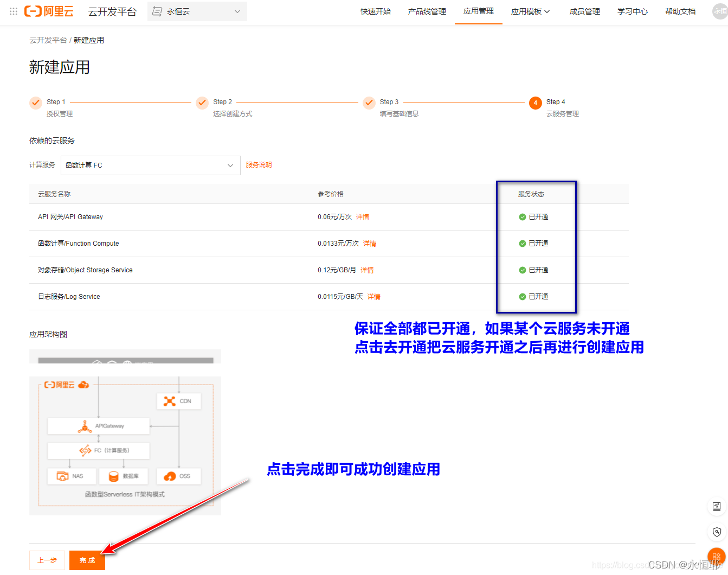The image size is (728, 575).
Task: Click the 云服务名称 column header
Action: click(x=54, y=194)
